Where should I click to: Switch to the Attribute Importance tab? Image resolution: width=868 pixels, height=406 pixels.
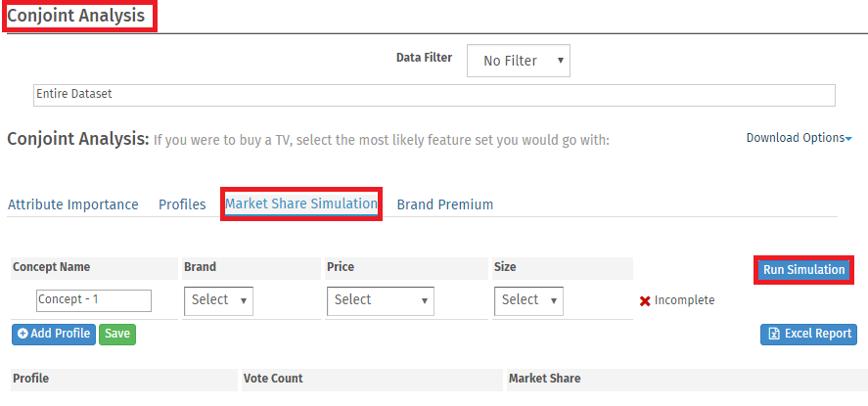pyautogui.click(x=73, y=204)
